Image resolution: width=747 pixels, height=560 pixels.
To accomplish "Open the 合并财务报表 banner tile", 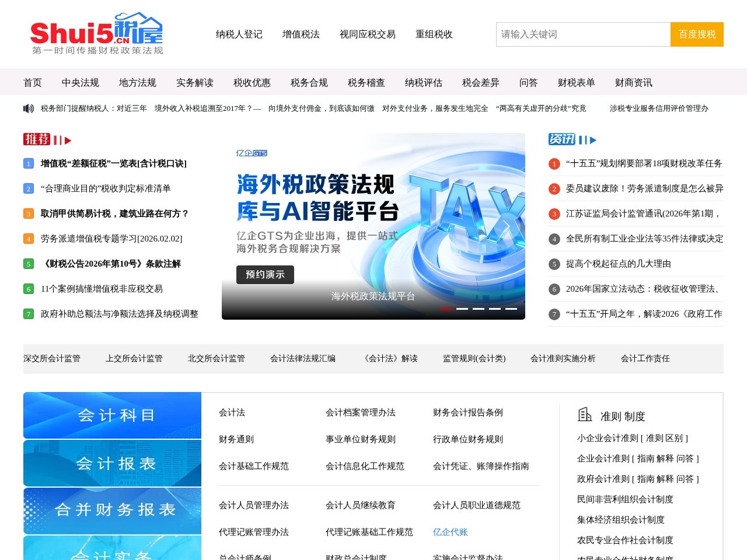I will click(112, 510).
